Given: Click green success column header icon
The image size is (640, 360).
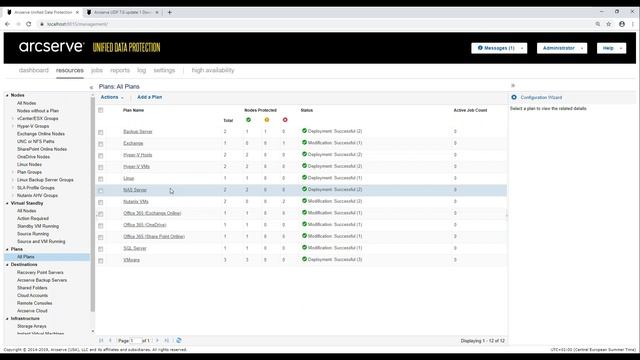Looking at the screenshot, I should 248,120.
